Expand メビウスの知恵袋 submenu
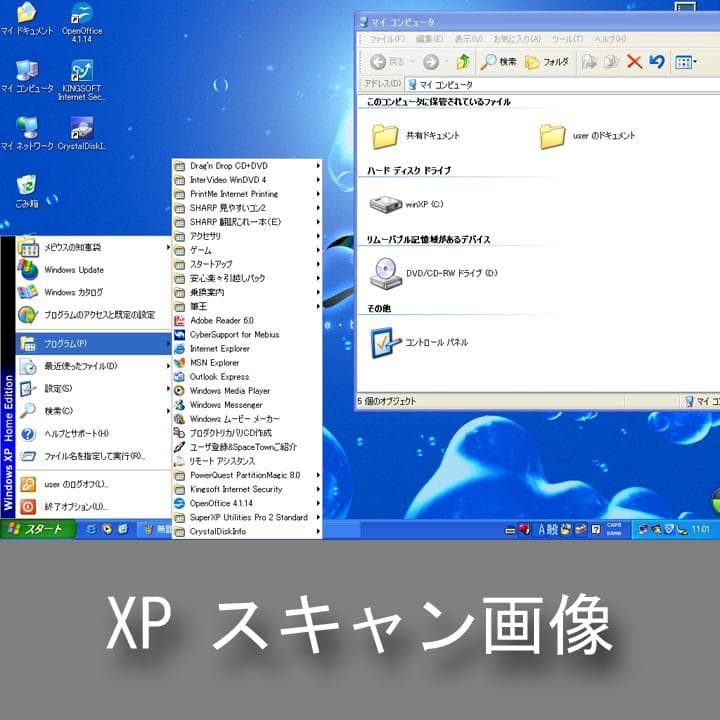The image size is (720, 720). tap(94, 248)
